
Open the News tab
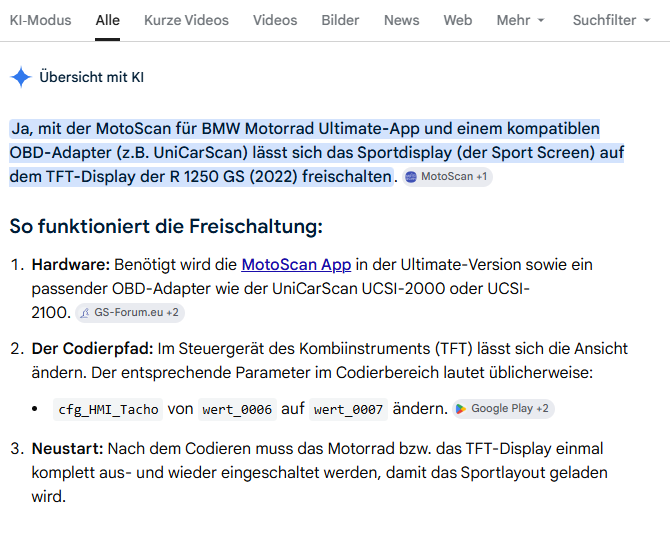[x=401, y=20]
